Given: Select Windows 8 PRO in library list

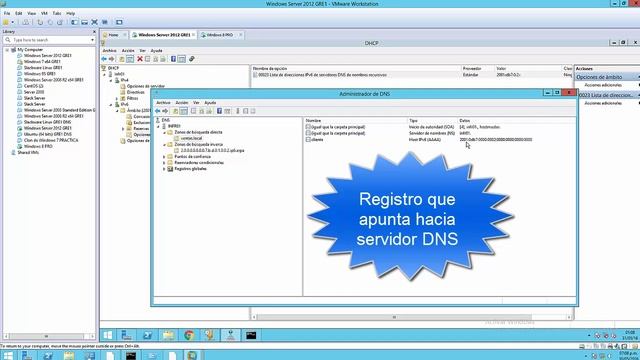Looking at the screenshot, I should [x=38, y=146].
